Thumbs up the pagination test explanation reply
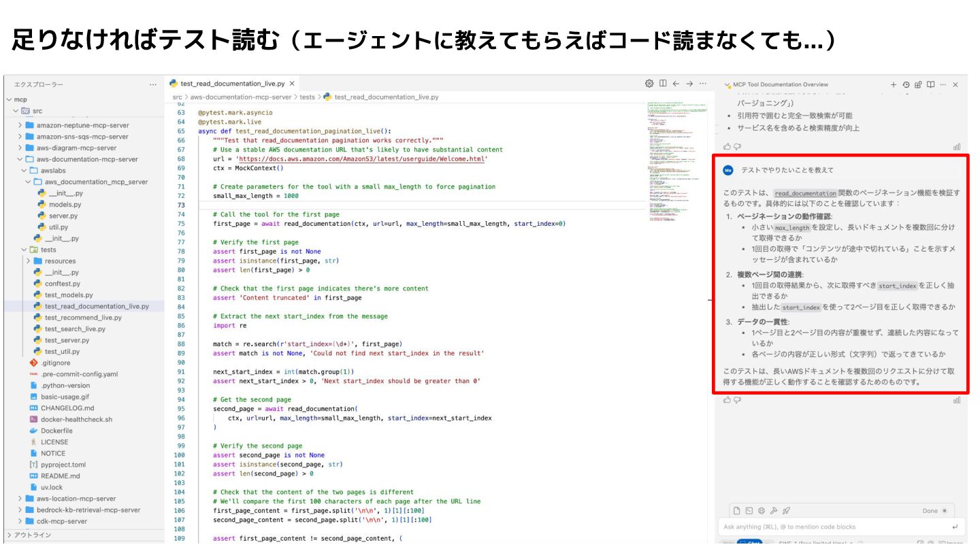 click(x=728, y=400)
